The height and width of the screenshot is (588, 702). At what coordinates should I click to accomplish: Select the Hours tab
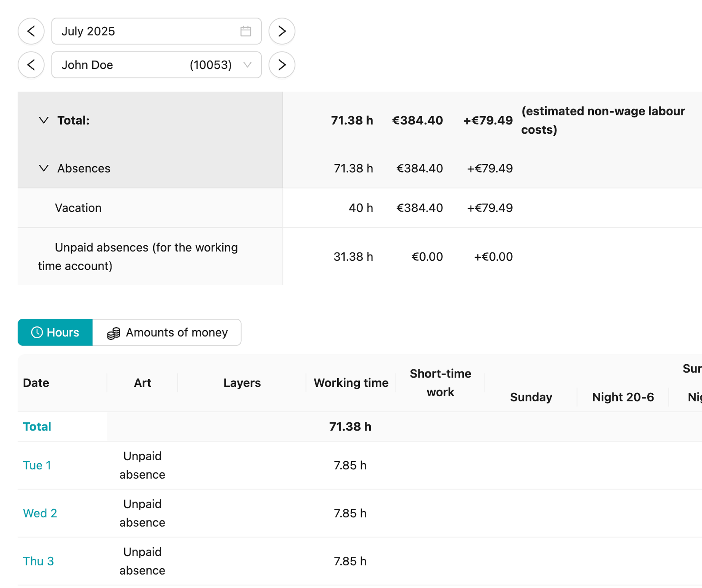pos(55,332)
